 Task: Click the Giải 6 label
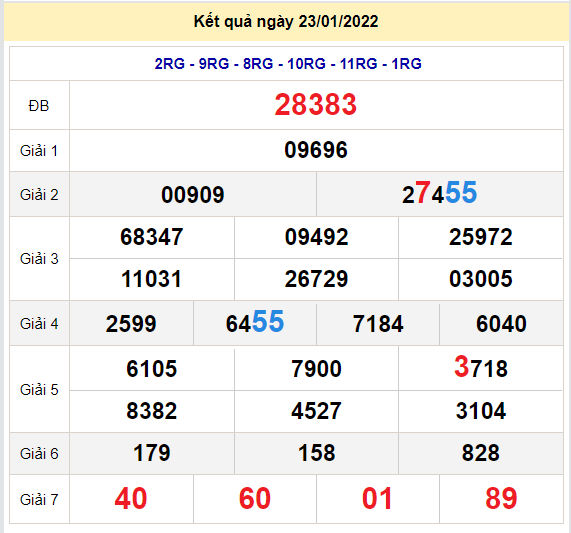(39, 454)
